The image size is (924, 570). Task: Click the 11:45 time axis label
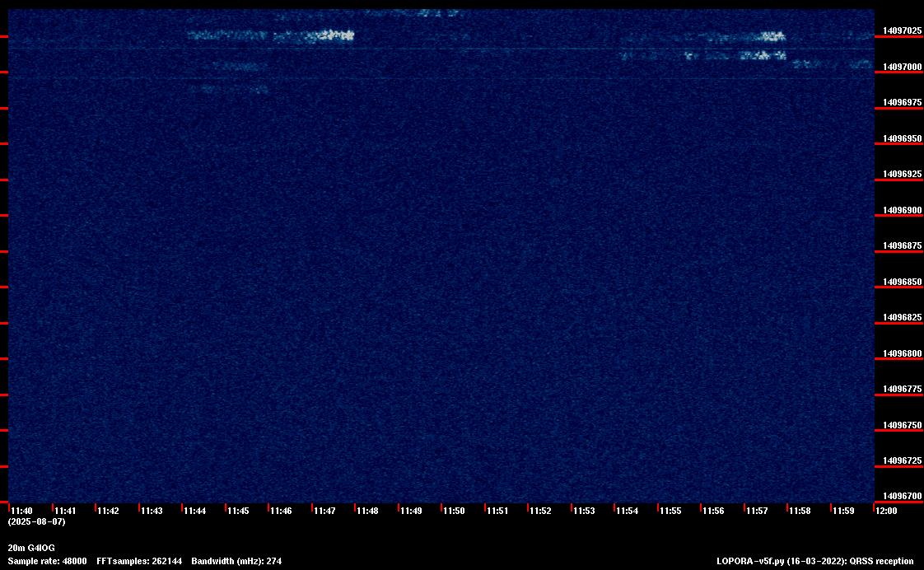(x=238, y=511)
